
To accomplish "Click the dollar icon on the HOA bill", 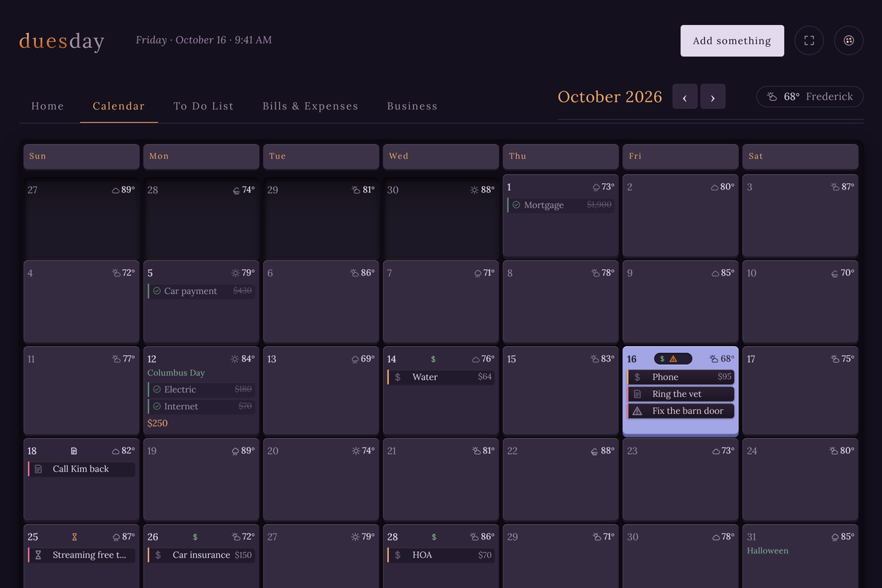I will pyautogui.click(x=398, y=555).
